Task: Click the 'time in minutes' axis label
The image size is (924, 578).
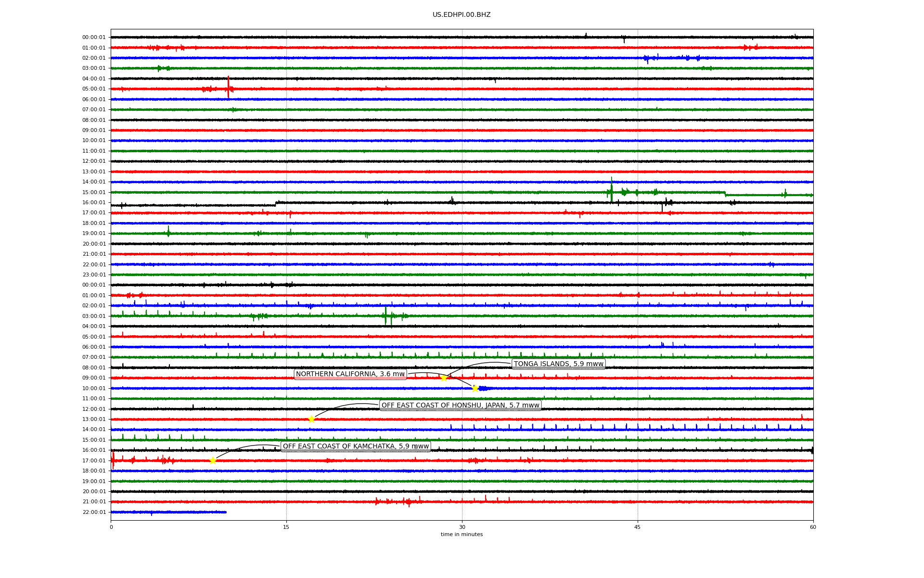Action: coord(462,535)
